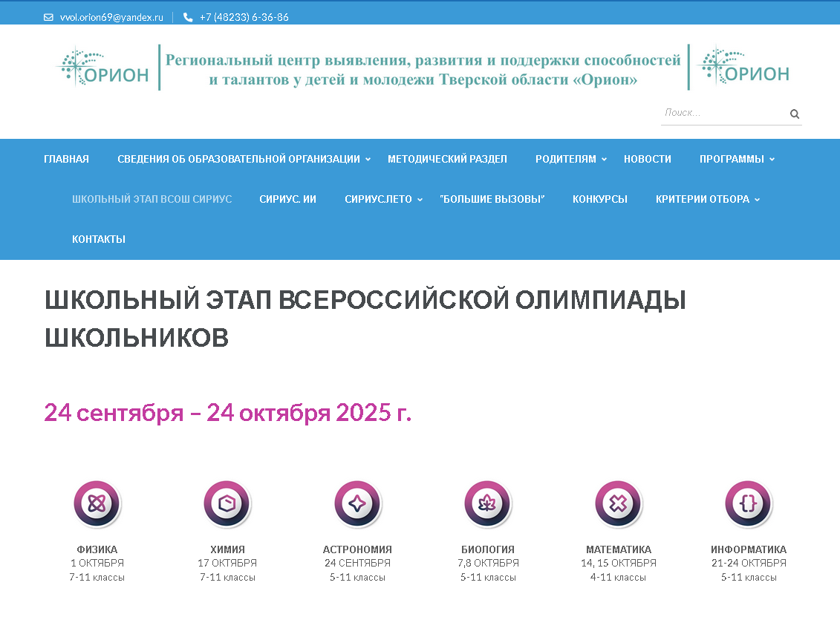The width and height of the screenshot is (840, 620).
Task: Select the Astronomy (Астрономия) star icon
Action: pyautogui.click(x=357, y=505)
